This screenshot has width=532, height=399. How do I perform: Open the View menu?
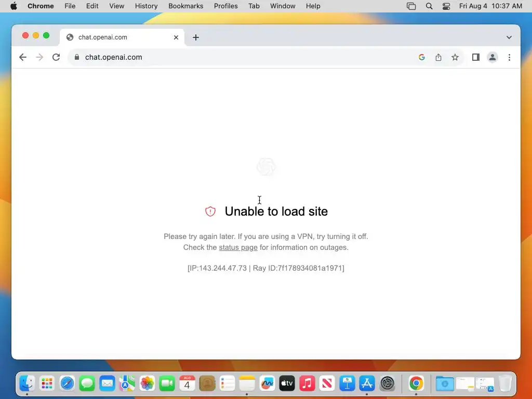click(117, 6)
